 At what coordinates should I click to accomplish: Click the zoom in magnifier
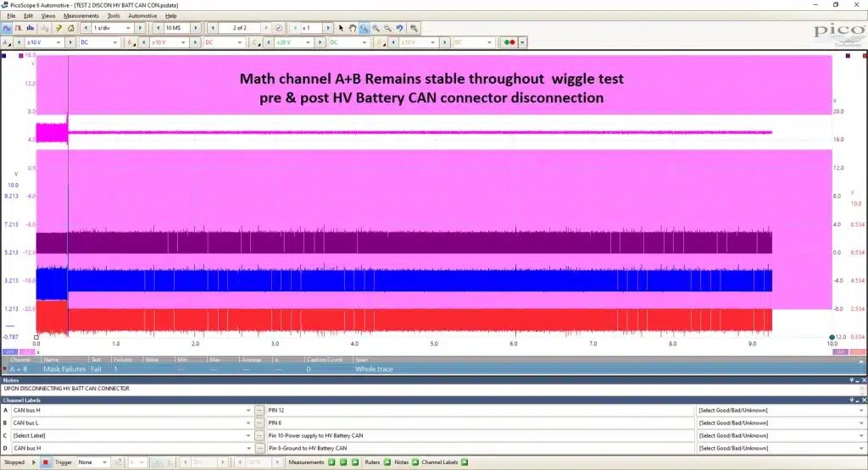pyautogui.click(x=376, y=28)
